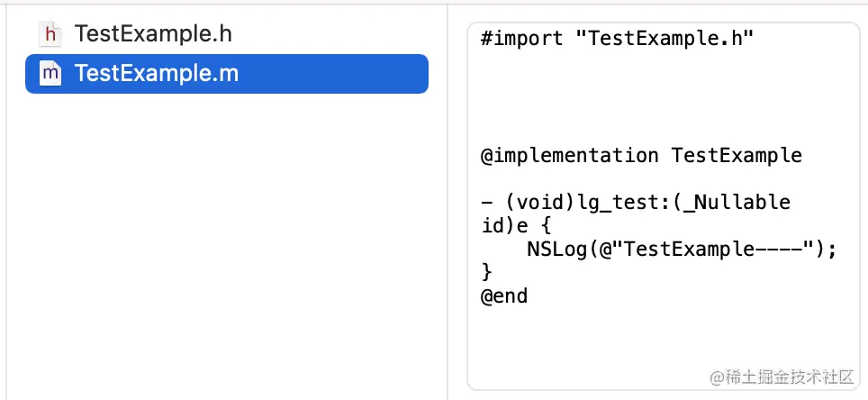Click the TestExample.h header file icon
Image resolution: width=868 pixels, height=400 pixels.
click(51, 34)
